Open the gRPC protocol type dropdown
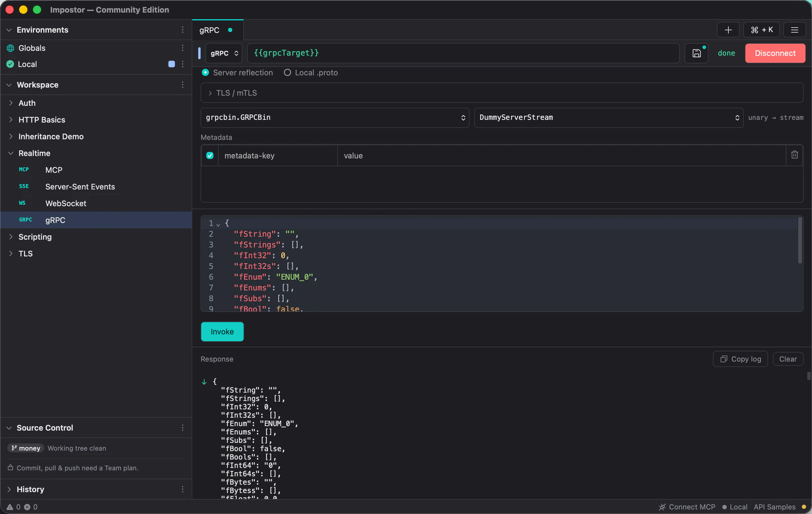 tap(224, 53)
